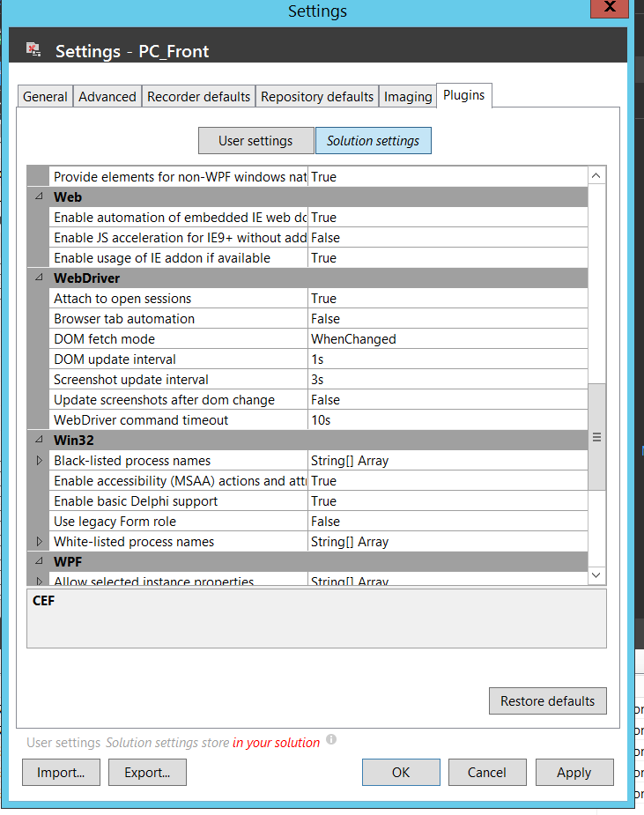Image resolution: width=644 pixels, height=815 pixels.
Task: Open the Recorder defaults tab
Action: [198, 97]
